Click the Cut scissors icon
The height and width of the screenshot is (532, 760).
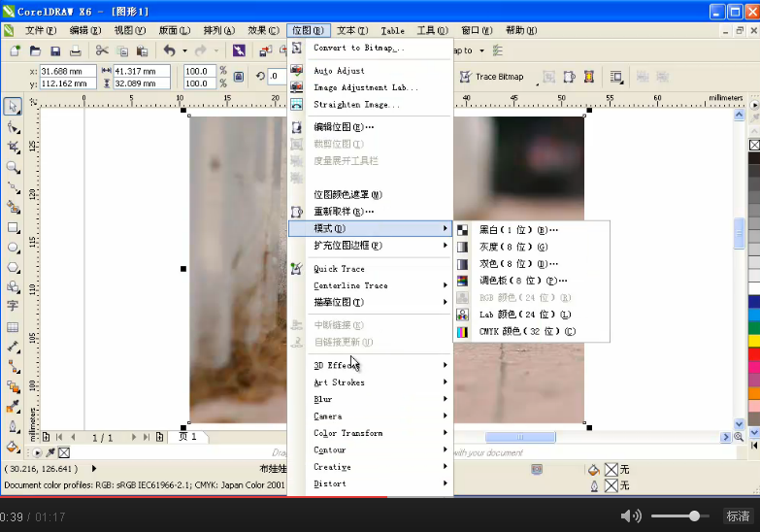tap(102, 50)
